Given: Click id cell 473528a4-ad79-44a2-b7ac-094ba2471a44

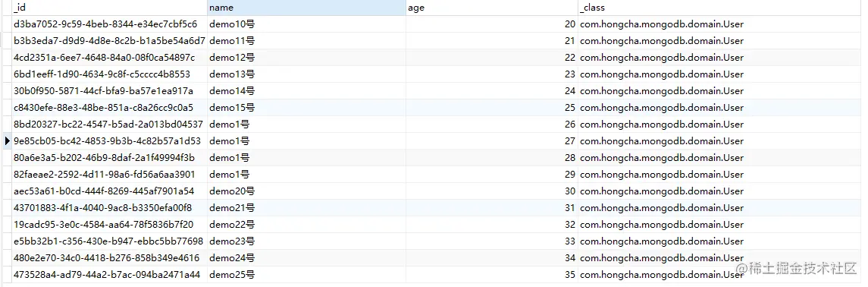Looking at the screenshot, I should [109, 274].
